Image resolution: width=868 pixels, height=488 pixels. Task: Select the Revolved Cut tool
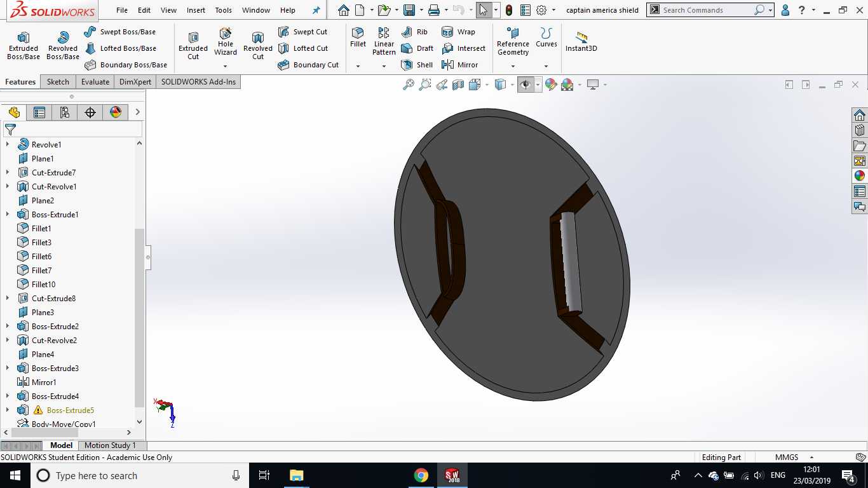click(x=258, y=45)
